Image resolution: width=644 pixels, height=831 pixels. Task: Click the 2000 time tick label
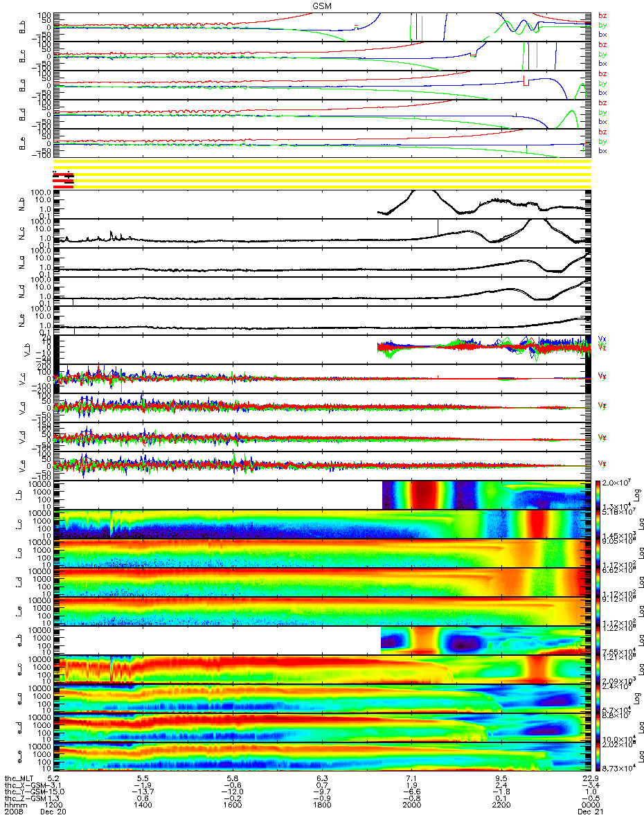pos(411,807)
